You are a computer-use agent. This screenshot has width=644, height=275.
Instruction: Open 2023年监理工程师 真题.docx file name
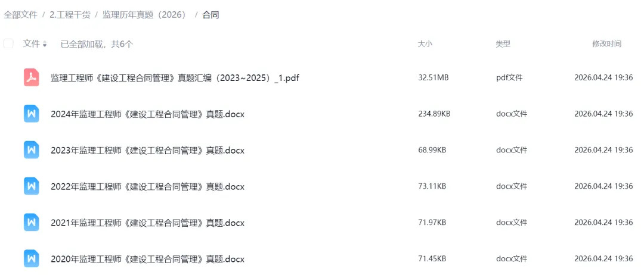147,151
